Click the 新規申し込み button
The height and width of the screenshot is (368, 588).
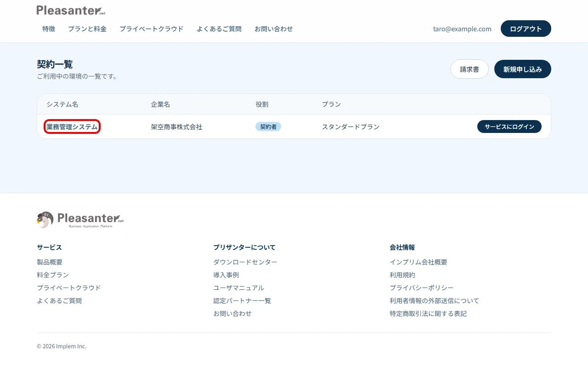[523, 69]
